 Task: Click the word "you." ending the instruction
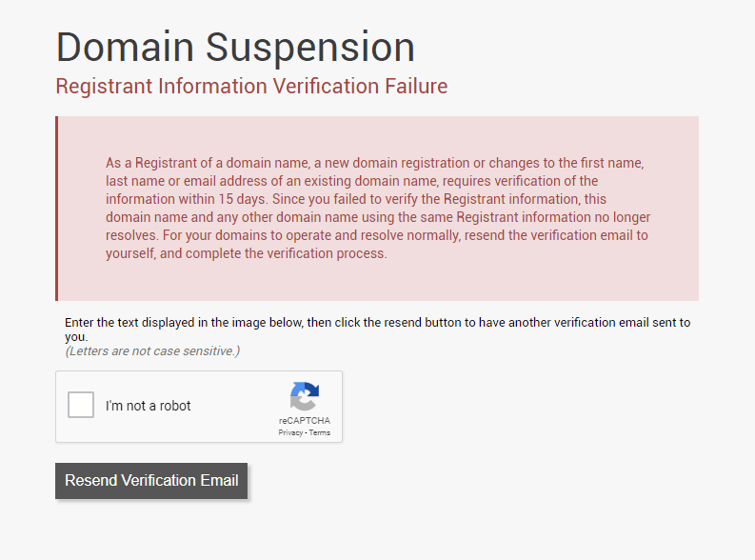point(76,336)
